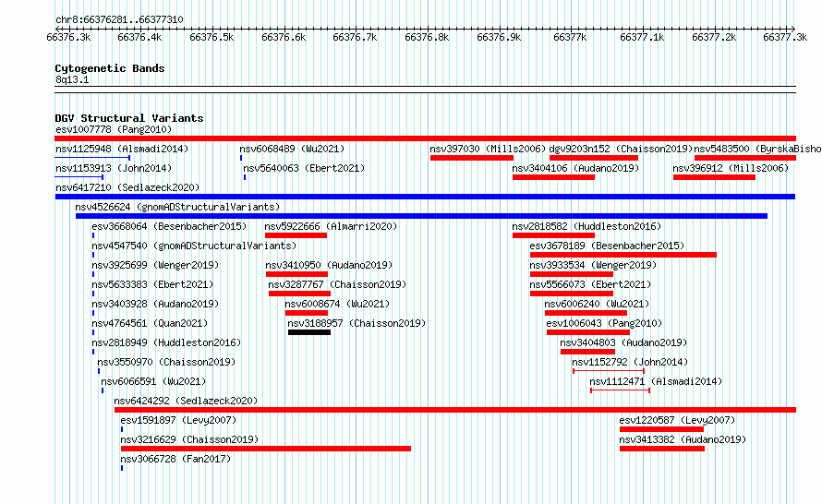Select nsv1152792 (John2014) label
The height and width of the screenshot is (504, 822).
(630, 362)
